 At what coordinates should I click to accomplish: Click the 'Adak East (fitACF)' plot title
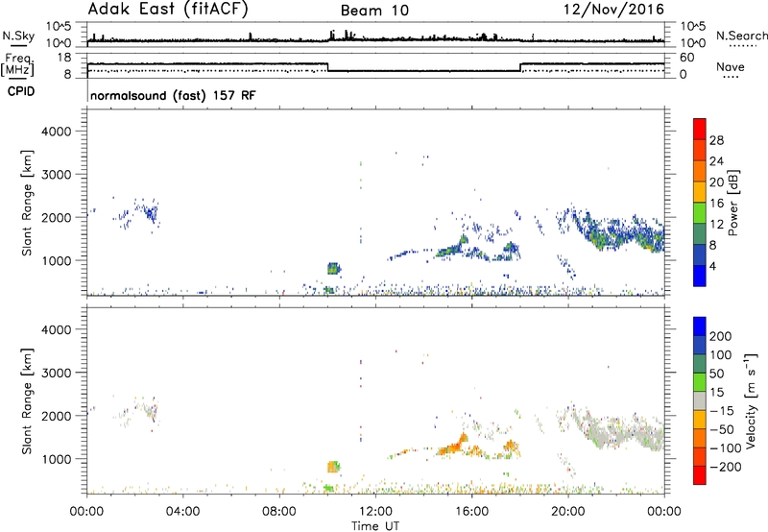point(168,9)
